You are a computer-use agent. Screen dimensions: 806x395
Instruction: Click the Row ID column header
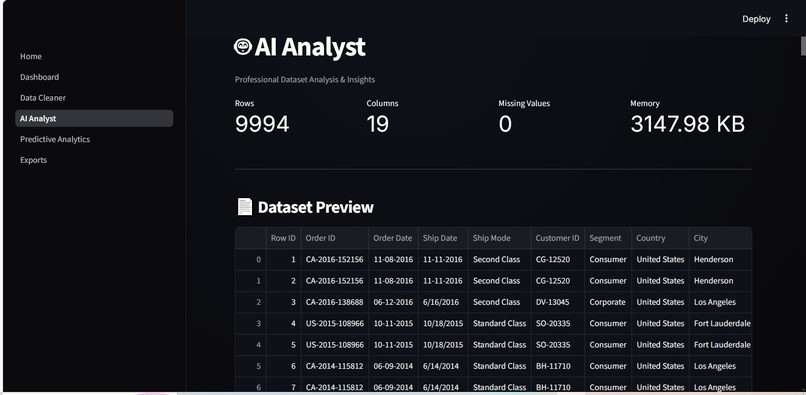[284, 238]
